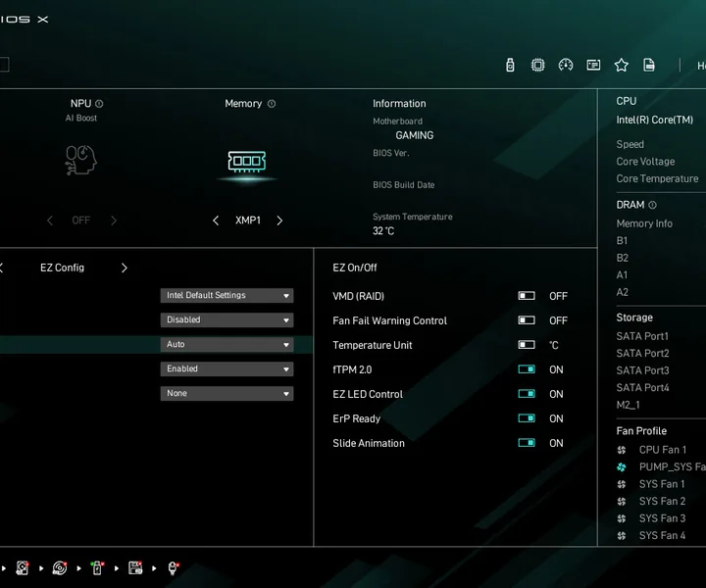Click CPU Fan 1 label

coord(663,450)
